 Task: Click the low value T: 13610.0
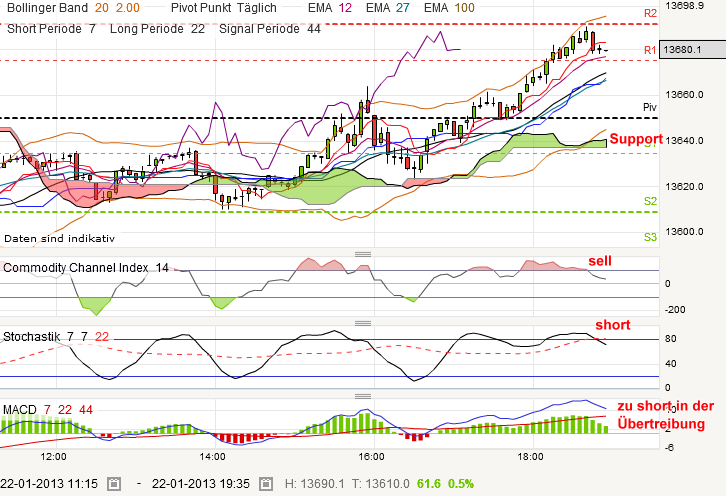tap(381, 484)
